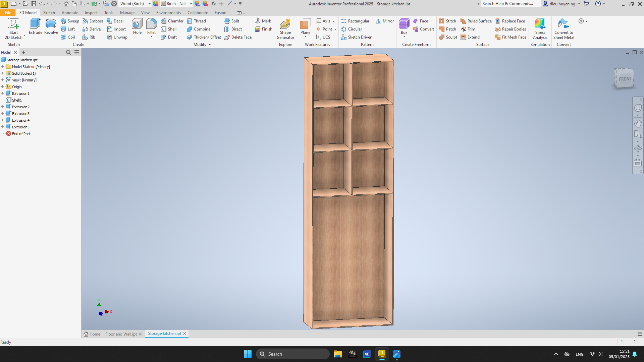This screenshot has width=644, height=362.
Task: Search the Model browser
Action: pyautogui.click(x=68, y=52)
